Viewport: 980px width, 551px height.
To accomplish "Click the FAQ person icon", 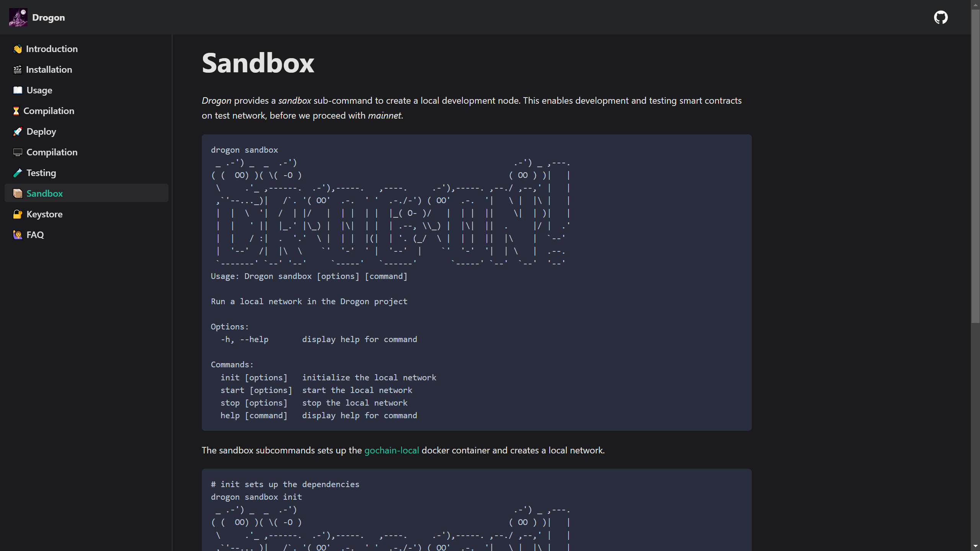I will (18, 235).
